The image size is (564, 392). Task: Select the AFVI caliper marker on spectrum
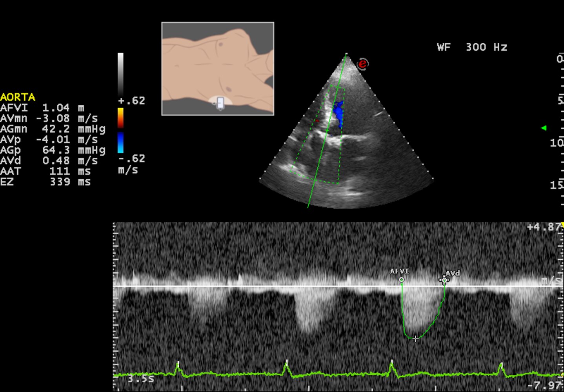click(401, 280)
